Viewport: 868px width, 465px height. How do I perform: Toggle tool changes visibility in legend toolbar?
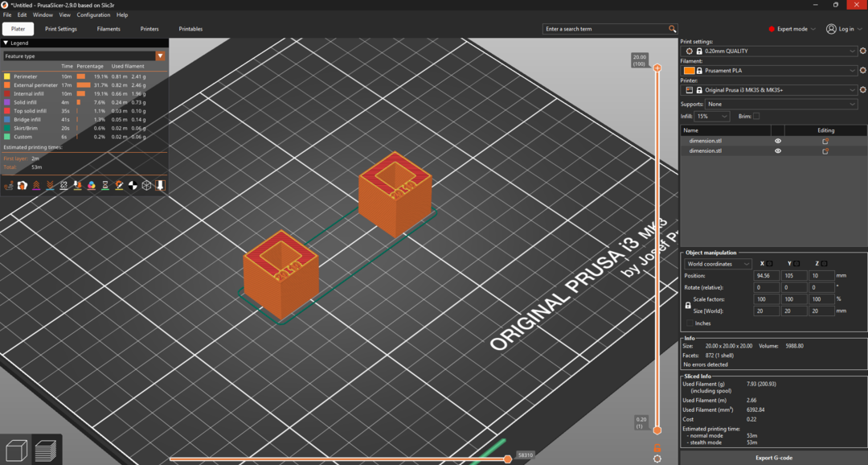click(x=77, y=186)
